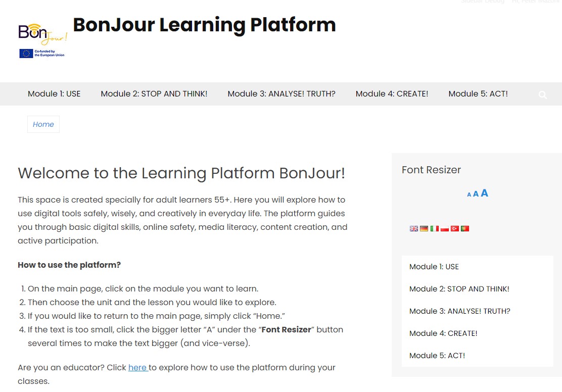Image resolution: width=562 pixels, height=392 pixels.
Task: Increase text size with largest A
Action: pos(484,193)
